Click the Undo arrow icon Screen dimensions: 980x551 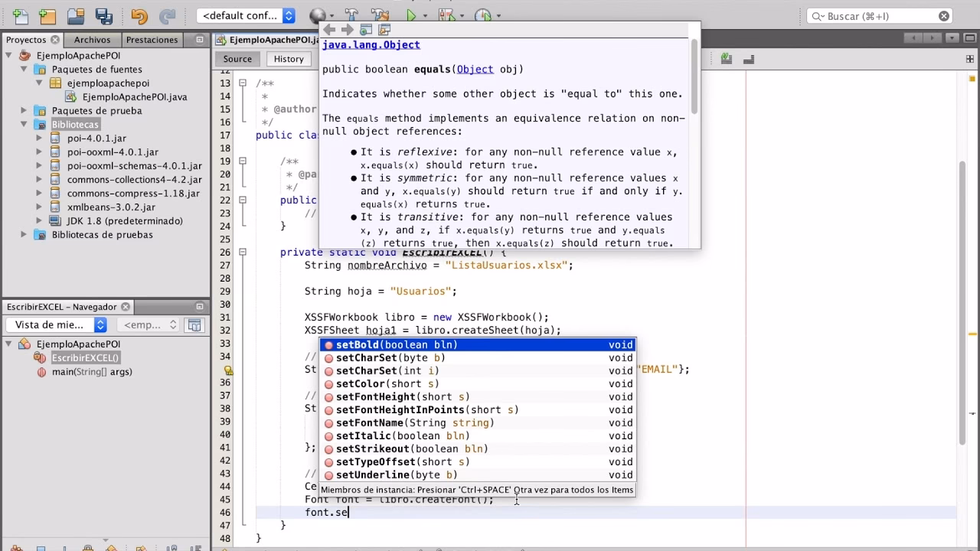[139, 15]
